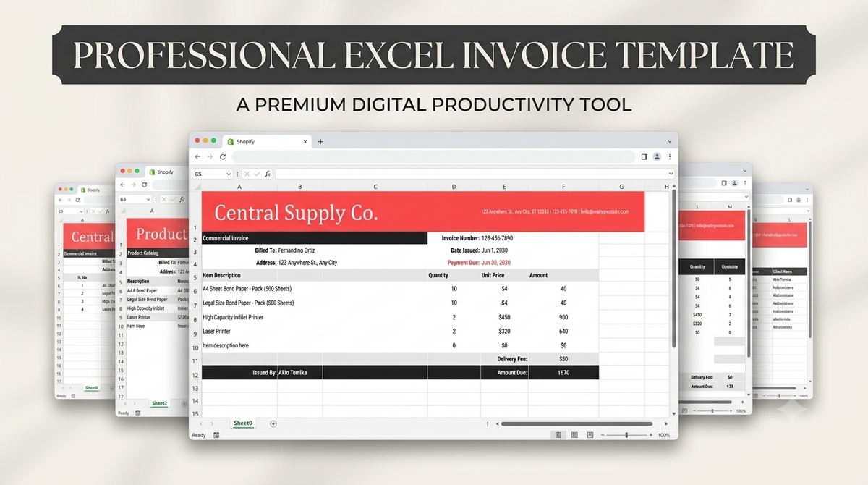Select column A header in front window
Screen dimensions: 868x485
click(x=239, y=187)
